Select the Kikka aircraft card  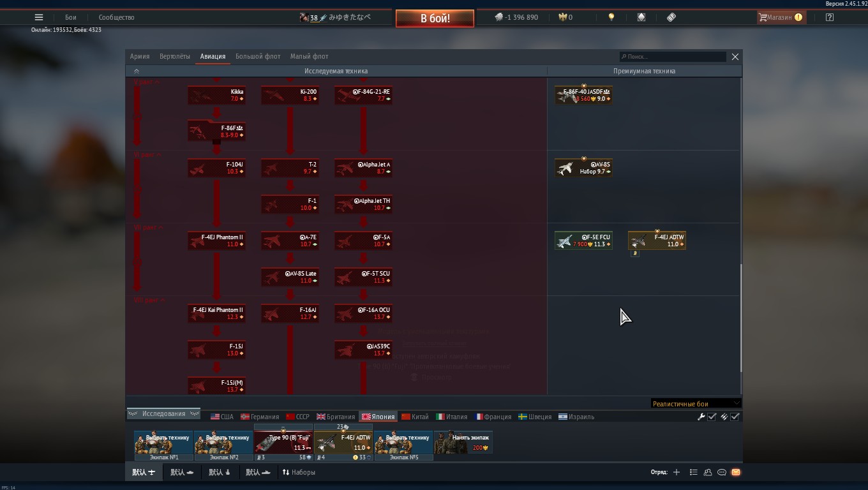[x=217, y=95]
